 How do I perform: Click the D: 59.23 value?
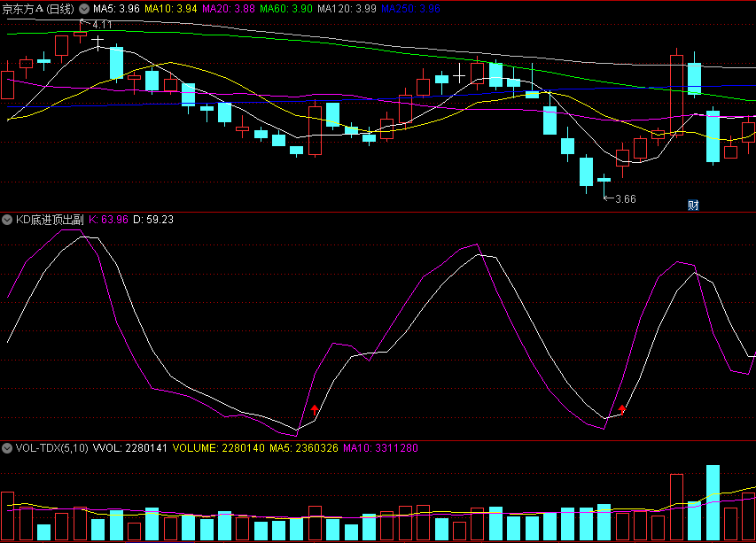[153, 220]
